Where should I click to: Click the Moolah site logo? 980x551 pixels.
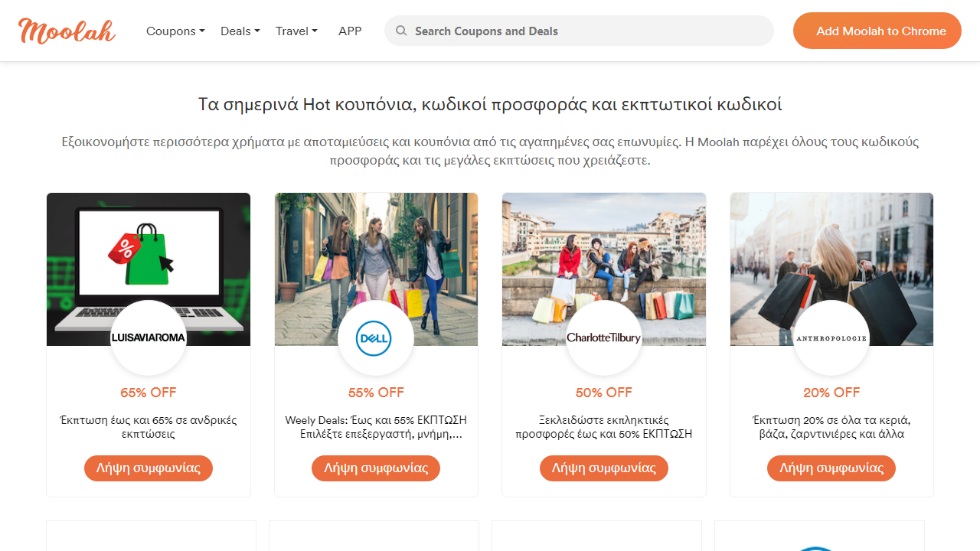(67, 31)
